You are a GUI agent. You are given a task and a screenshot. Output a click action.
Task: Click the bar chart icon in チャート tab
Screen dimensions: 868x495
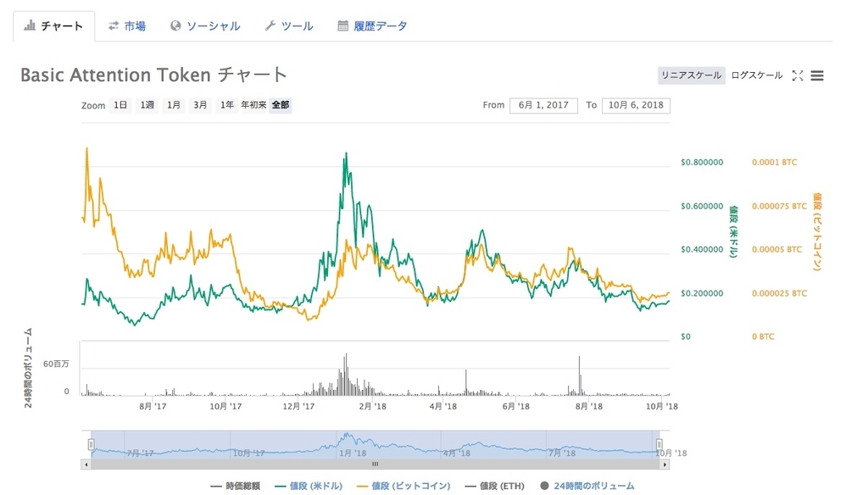pos(30,25)
